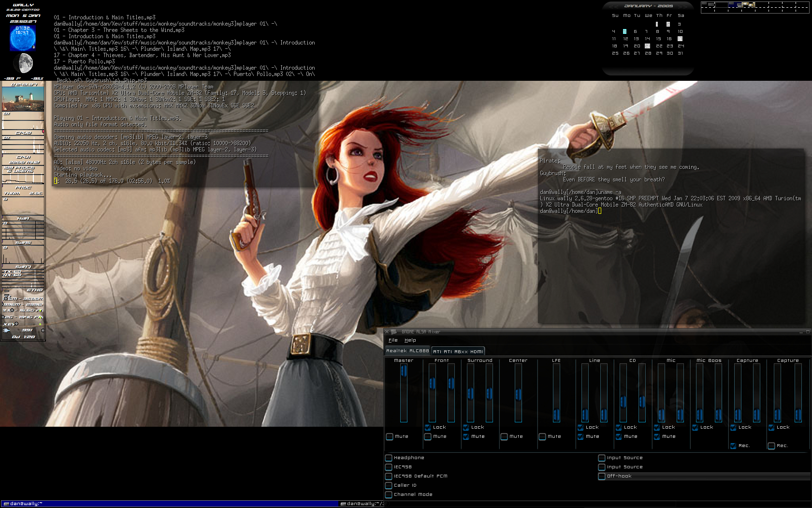Click the terminal icon of the second dan@wally taskbar entry
Screen dimensions: 812x508
click(x=343, y=504)
